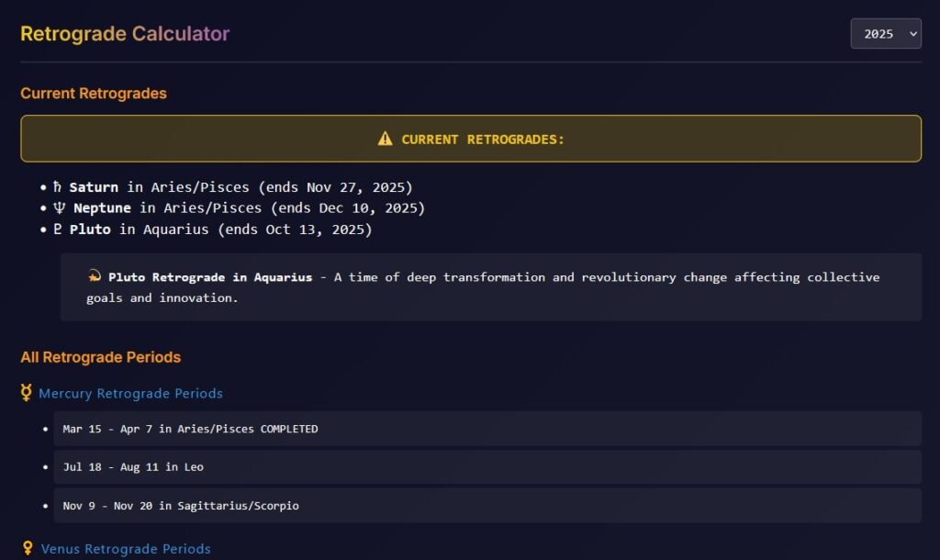This screenshot has width=940, height=560.
Task: Click the Current Retrogrades heading
Action: click(94, 94)
